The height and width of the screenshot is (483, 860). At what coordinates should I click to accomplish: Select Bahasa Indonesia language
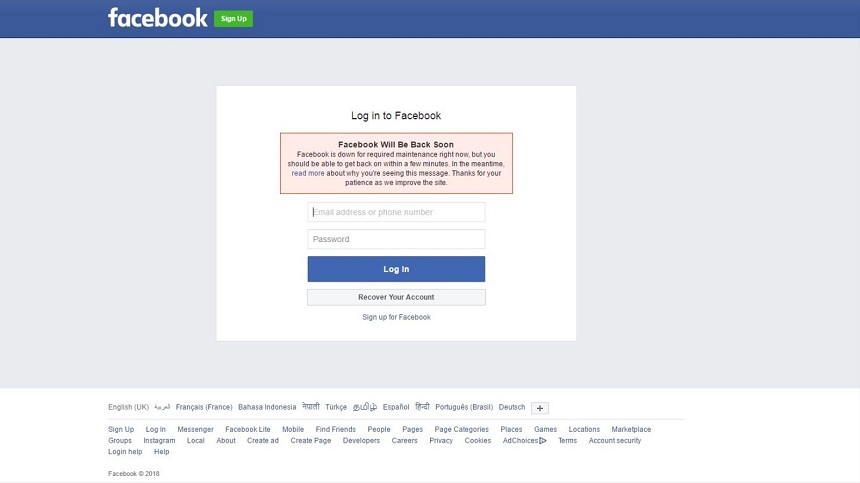pyautogui.click(x=267, y=407)
